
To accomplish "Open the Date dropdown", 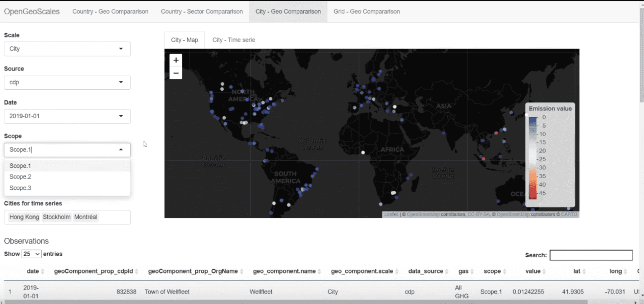I will [x=67, y=116].
